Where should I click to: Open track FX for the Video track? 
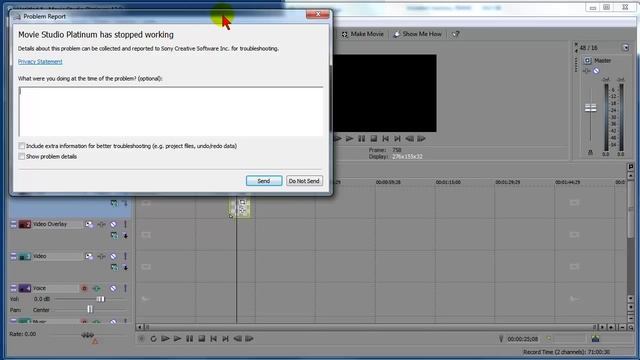pyautogui.click(x=101, y=256)
